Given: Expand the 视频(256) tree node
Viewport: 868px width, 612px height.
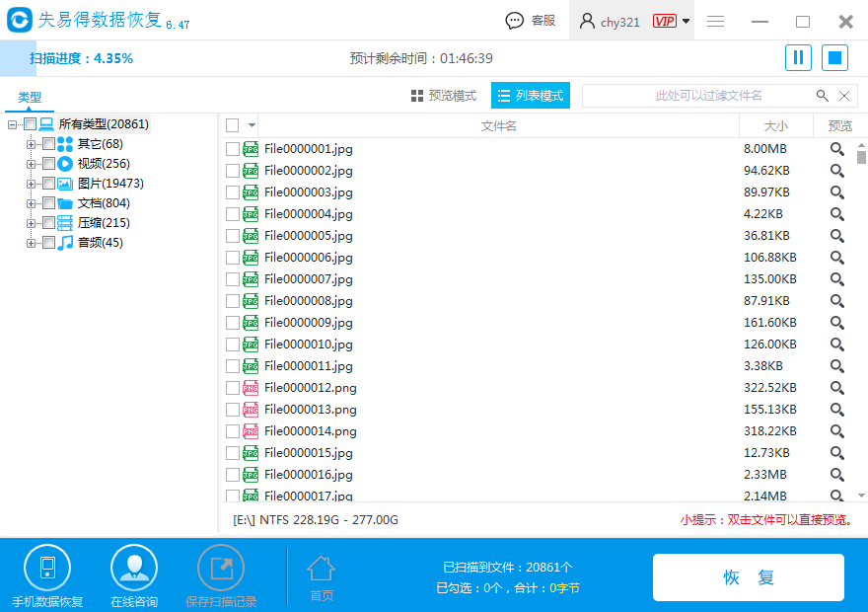Looking at the screenshot, I should [31, 163].
